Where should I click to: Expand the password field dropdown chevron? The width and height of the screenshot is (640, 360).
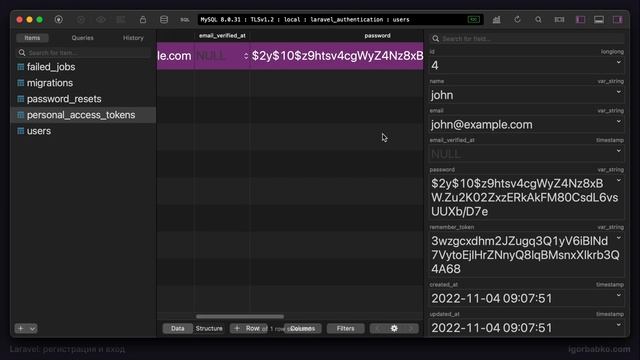click(x=619, y=180)
